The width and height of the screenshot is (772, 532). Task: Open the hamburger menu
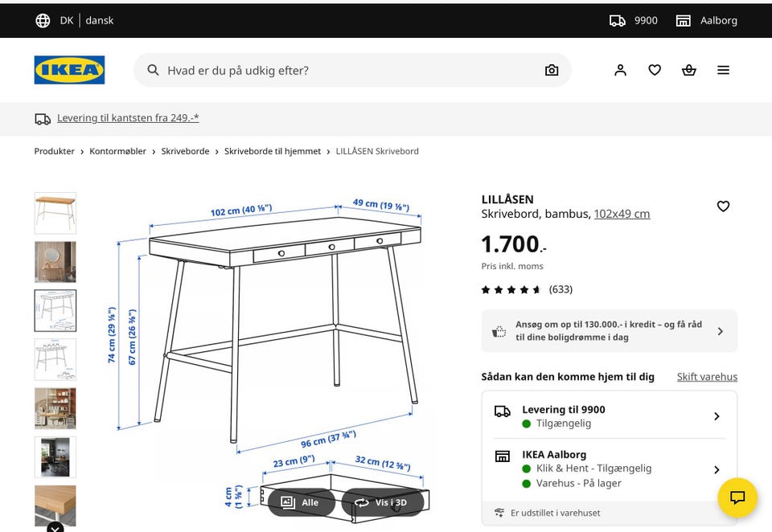pos(723,71)
